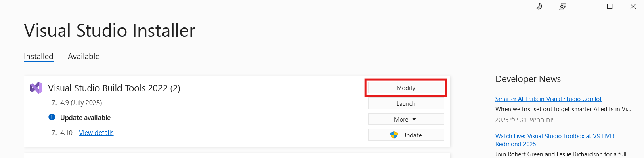644x158 pixels.
Task: Click the Developer News heading
Action: coord(528,79)
